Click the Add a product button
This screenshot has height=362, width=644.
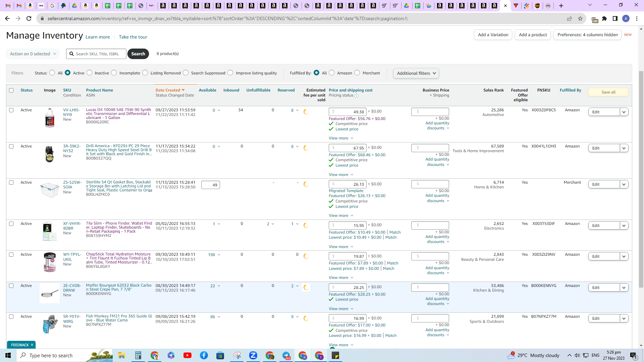pos(533,35)
